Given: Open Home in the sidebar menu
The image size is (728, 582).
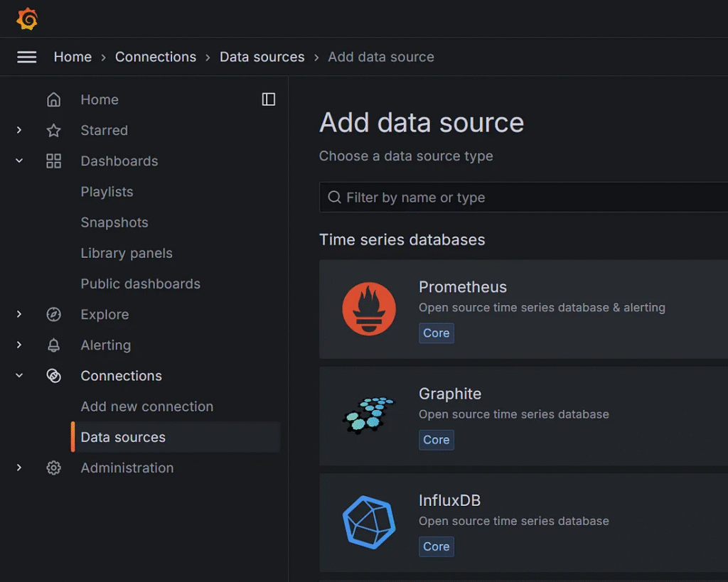Looking at the screenshot, I should pos(100,99).
